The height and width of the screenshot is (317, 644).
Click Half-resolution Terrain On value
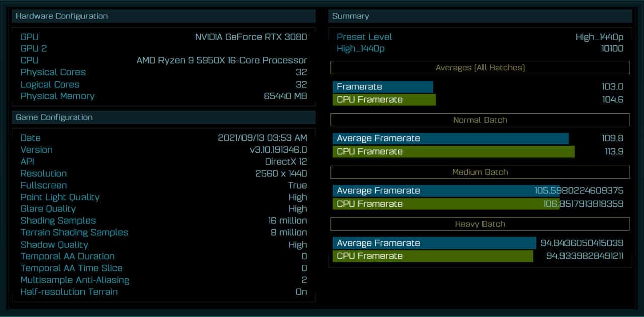click(x=301, y=292)
